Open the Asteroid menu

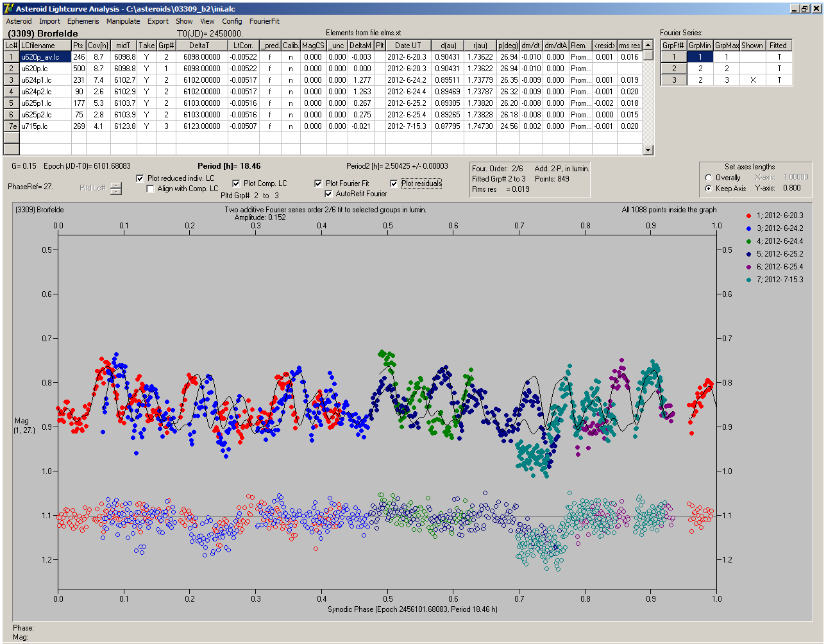click(19, 21)
